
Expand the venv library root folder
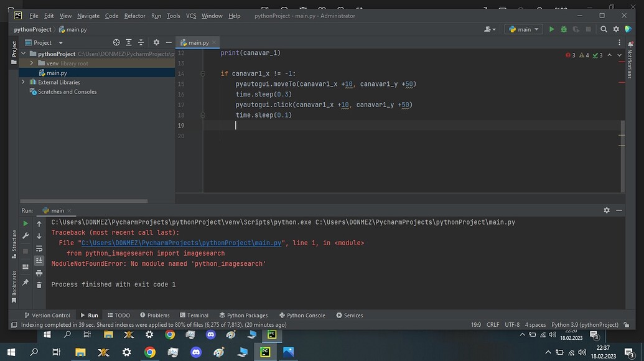pos(32,63)
